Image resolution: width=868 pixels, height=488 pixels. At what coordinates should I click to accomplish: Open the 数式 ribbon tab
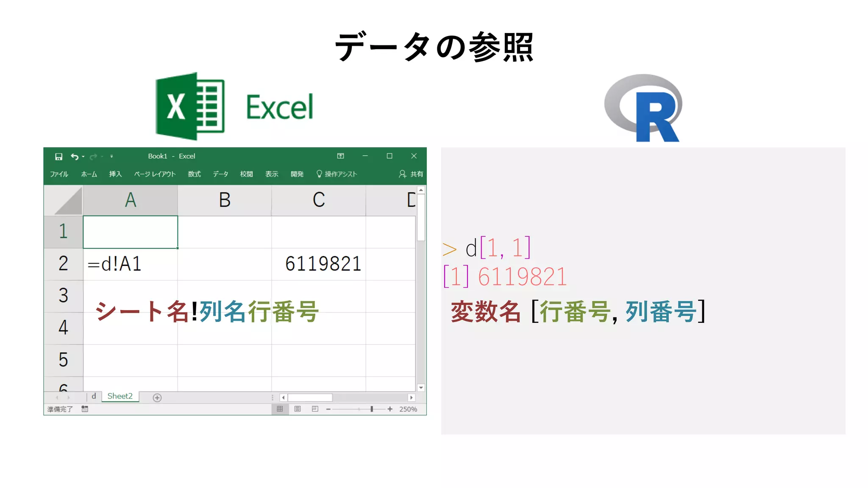pos(194,174)
